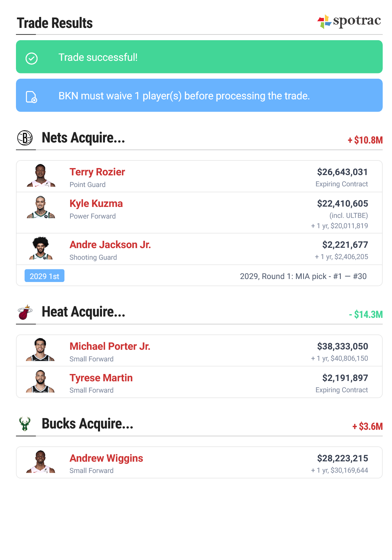
Task: Click the Trade successful banner
Action: (x=199, y=57)
